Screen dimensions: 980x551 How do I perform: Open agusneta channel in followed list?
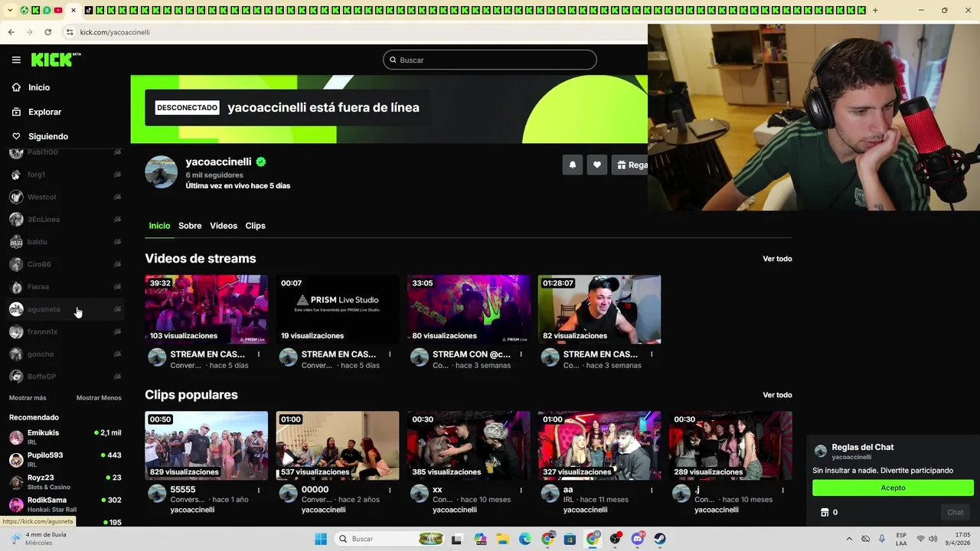point(65,309)
